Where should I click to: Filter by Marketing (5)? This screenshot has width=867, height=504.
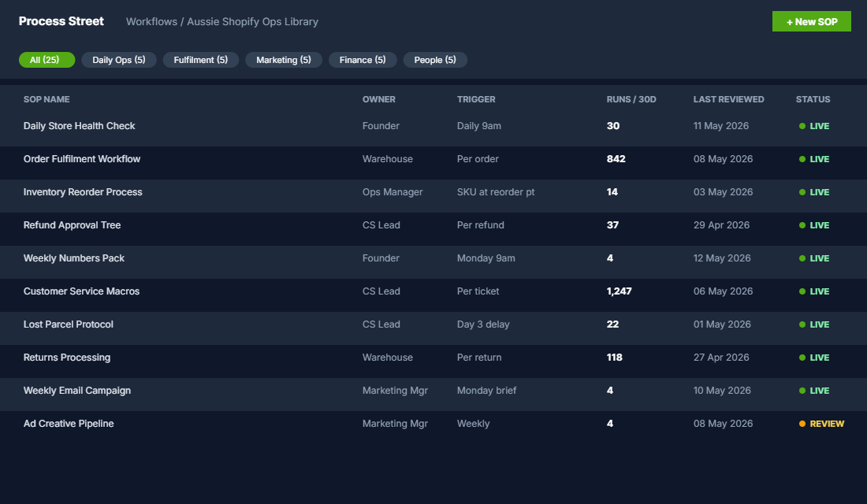pos(284,60)
